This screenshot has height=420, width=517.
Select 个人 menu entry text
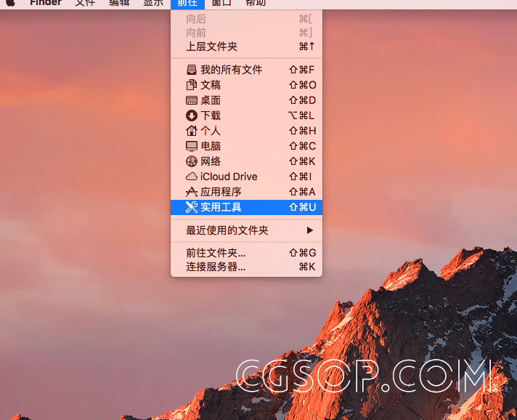pos(211,131)
